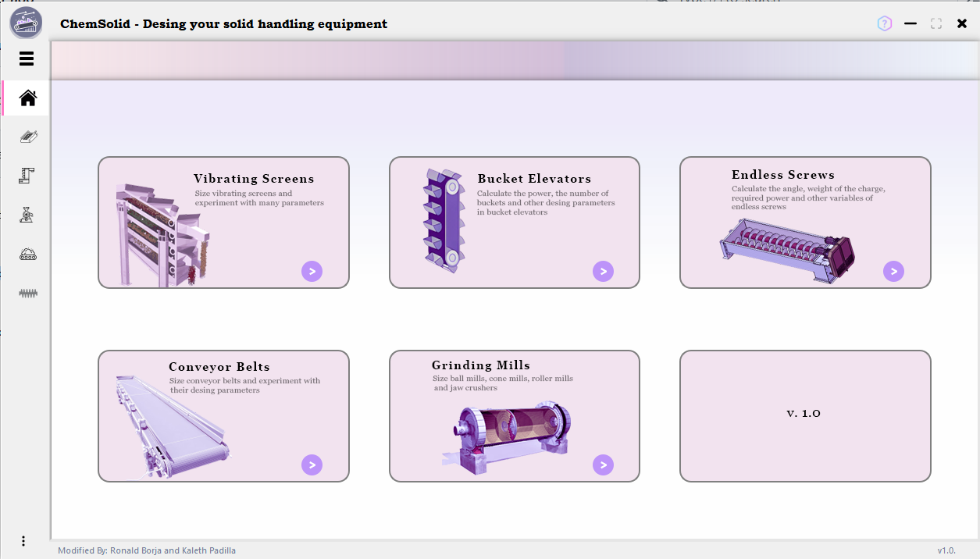Open the conveyor belt sidebar icon
This screenshot has height=559, width=980.
click(28, 255)
